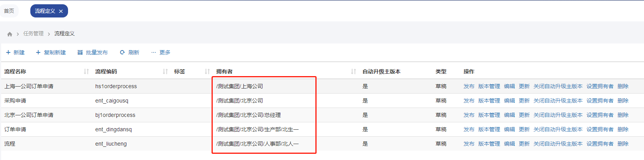Click 编辑 for 北京一公司订单申请
644x160 pixels.
pyautogui.click(x=509, y=115)
